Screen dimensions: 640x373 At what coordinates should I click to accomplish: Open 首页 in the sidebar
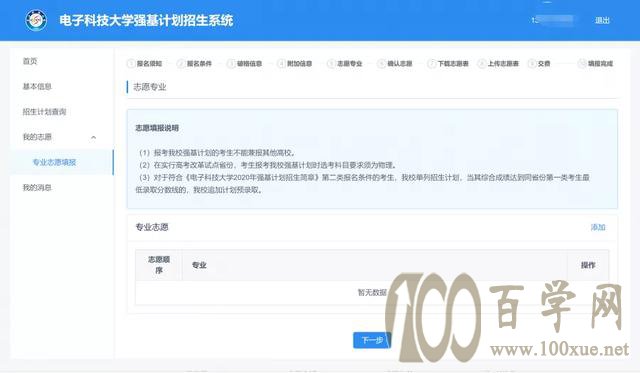(x=30, y=61)
